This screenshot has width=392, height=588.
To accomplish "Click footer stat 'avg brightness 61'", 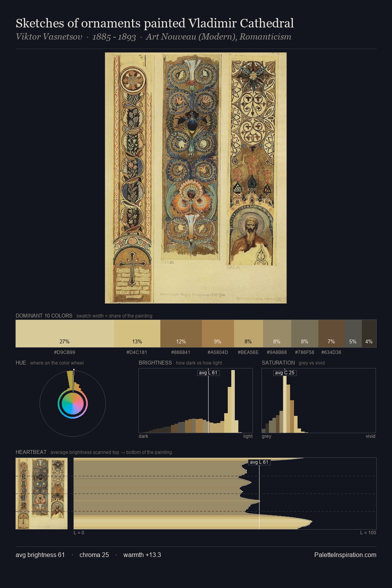I will coord(40,555).
